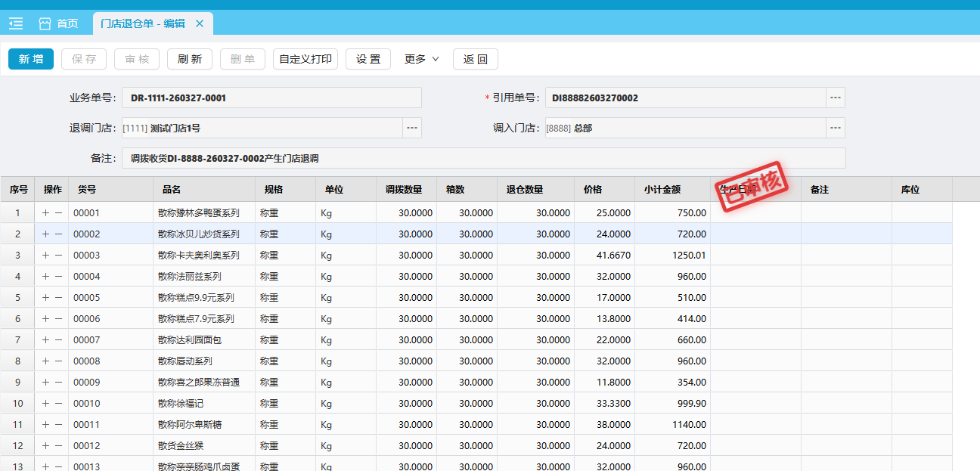This screenshot has height=471, width=980.
Task: Expand the 更多 dropdown menu
Action: pyautogui.click(x=421, y=59)
